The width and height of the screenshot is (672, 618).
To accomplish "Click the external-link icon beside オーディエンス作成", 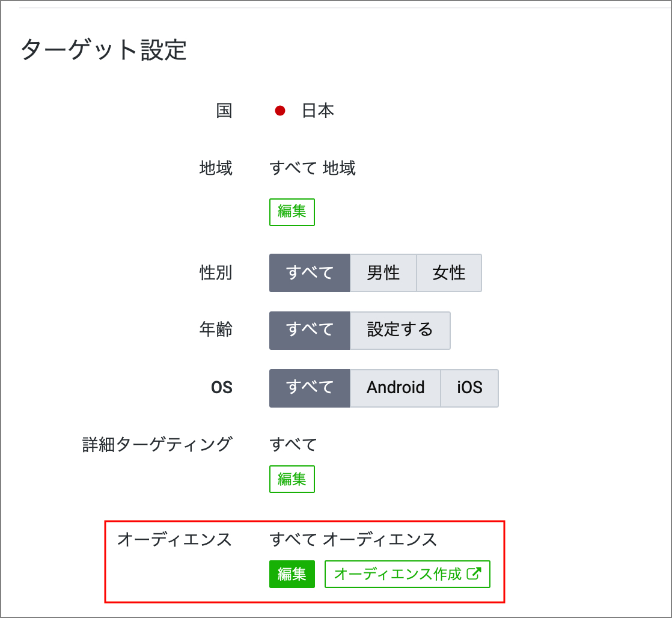I will [474, 574].
